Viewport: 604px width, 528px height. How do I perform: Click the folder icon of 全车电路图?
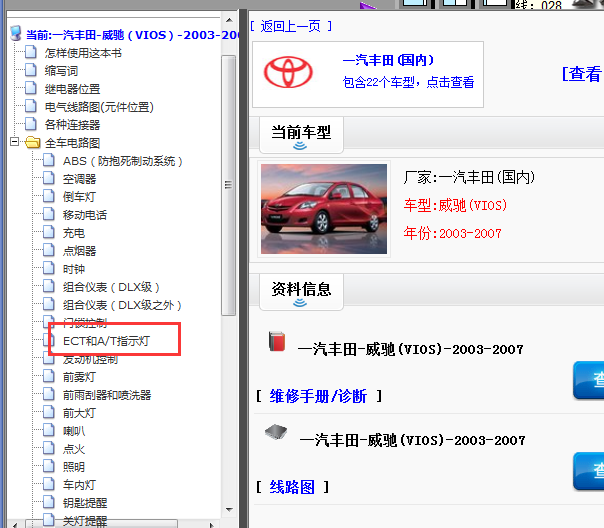point(33,142)
